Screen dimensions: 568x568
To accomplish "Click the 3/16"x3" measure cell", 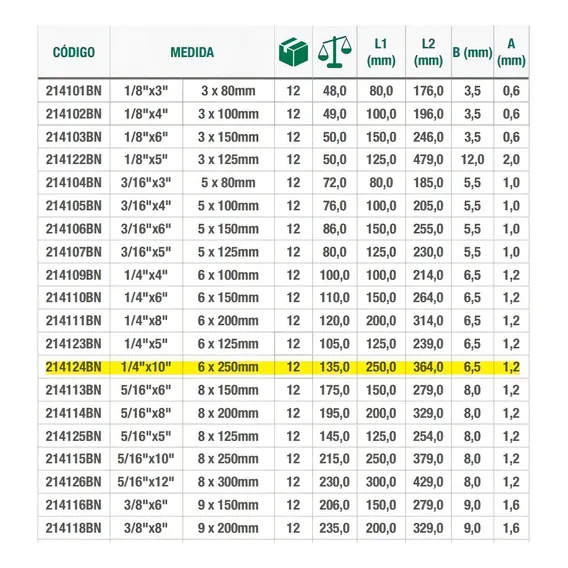I will 146,183.
